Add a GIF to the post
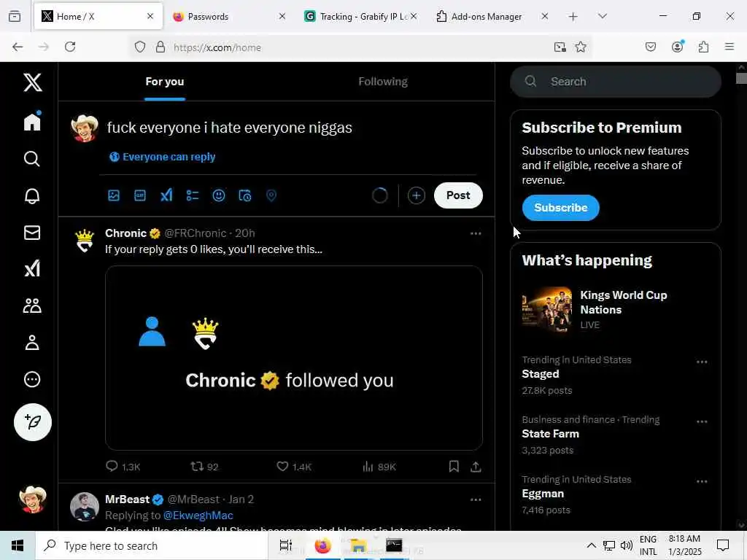Viewport: 747px width, 560px height. tap(140, 195)
